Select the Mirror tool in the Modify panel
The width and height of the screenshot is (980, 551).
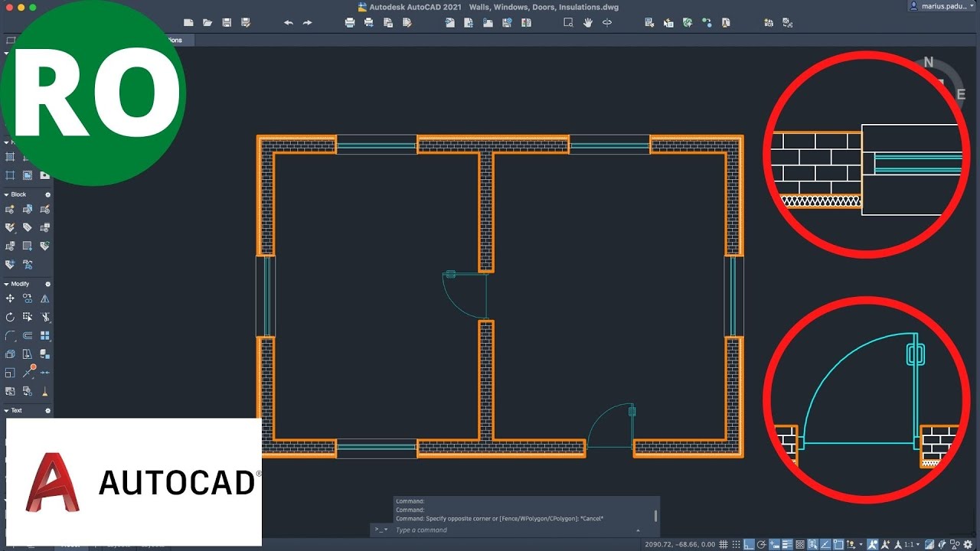45,298
